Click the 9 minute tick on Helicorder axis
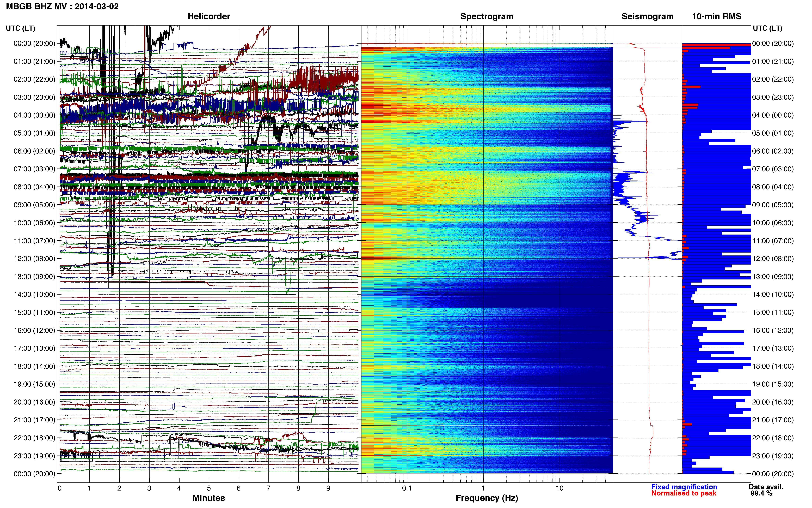This screenshot has height=508, width=812. [328, 488]
